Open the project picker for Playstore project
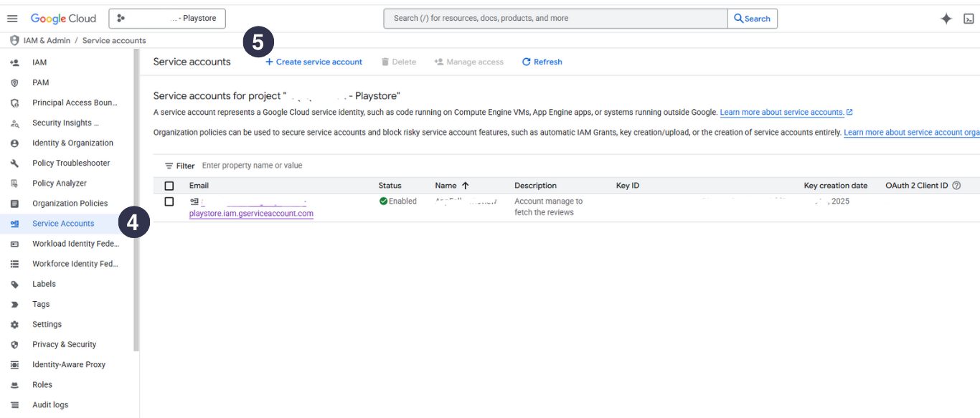 click(x=166, y=18)
